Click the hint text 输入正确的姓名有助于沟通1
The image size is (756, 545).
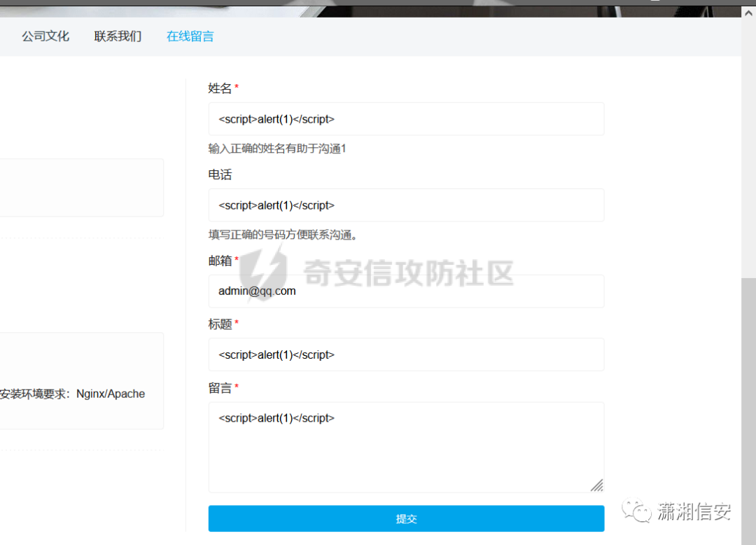(277, 149)
